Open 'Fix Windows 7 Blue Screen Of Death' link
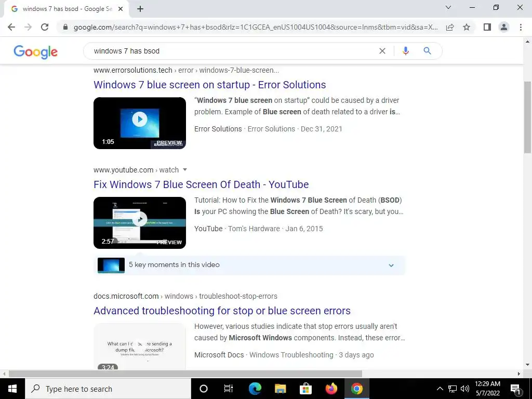 [201, 184]
